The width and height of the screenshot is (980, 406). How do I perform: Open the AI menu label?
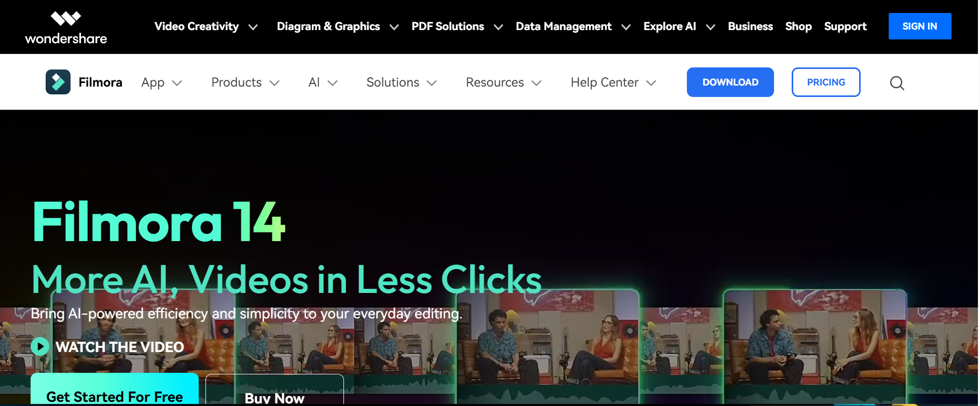tap(314, 82)
